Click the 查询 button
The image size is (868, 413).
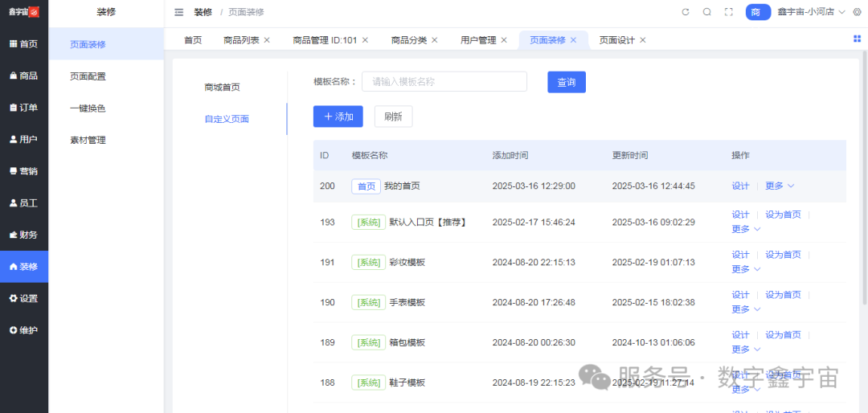click(x=567, y=82)
